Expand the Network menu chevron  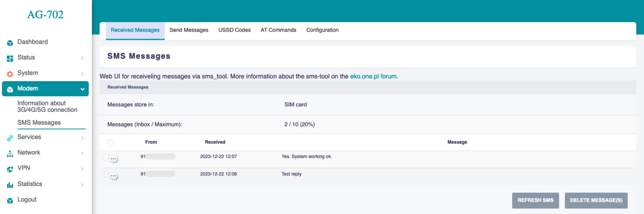[x=82, y=153]
